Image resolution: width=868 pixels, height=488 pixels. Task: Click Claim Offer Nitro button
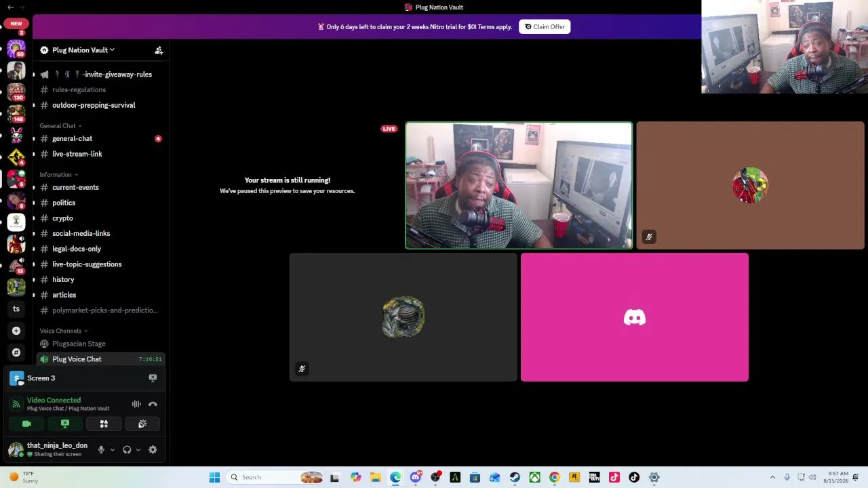545,26
